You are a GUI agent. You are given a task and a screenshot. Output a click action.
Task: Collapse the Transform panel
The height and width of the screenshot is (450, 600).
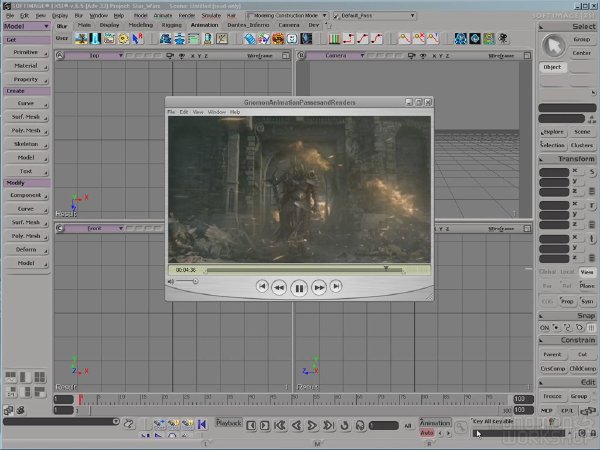click(541, 159)
